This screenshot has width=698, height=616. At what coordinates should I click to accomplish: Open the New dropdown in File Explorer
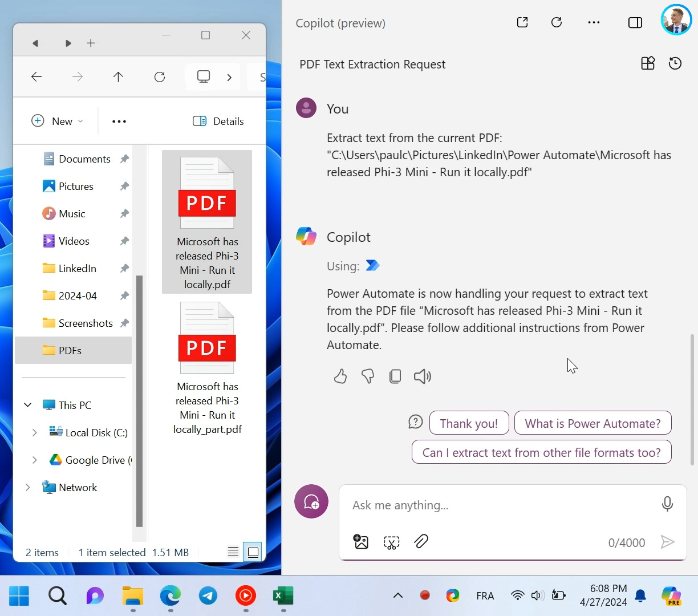(58, 121)
